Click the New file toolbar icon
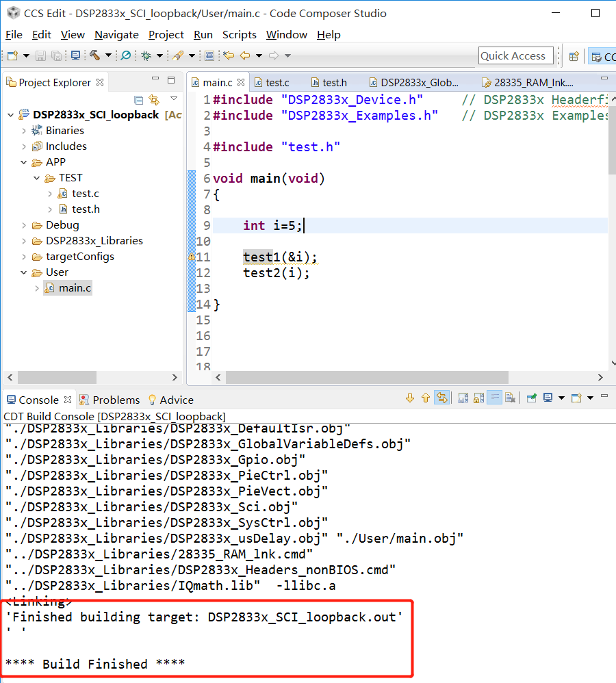This screenshot has width=616, height=683. [12, 55]
